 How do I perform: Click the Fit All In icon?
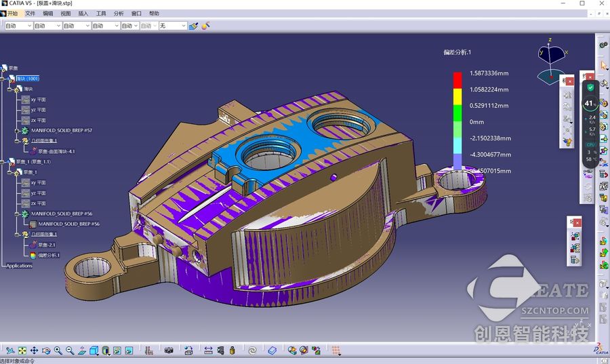pyautogui.click(x=22, y=350)
